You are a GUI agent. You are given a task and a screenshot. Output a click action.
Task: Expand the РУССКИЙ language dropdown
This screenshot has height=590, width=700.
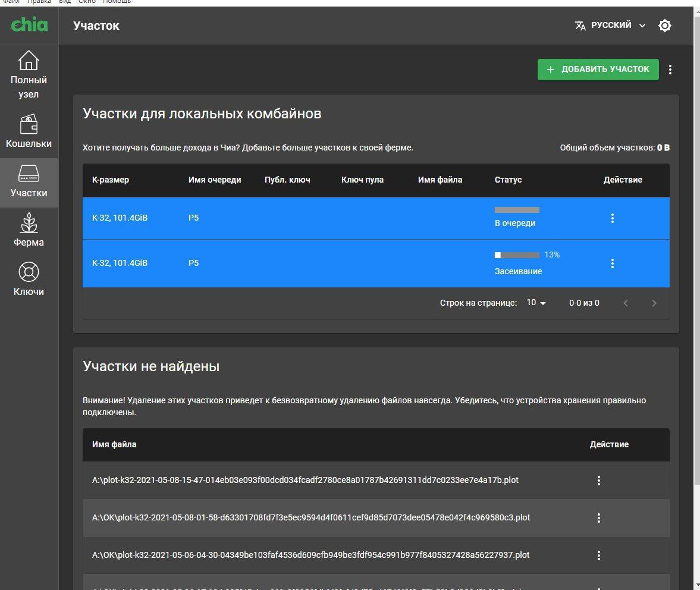[x=611, y=26]
